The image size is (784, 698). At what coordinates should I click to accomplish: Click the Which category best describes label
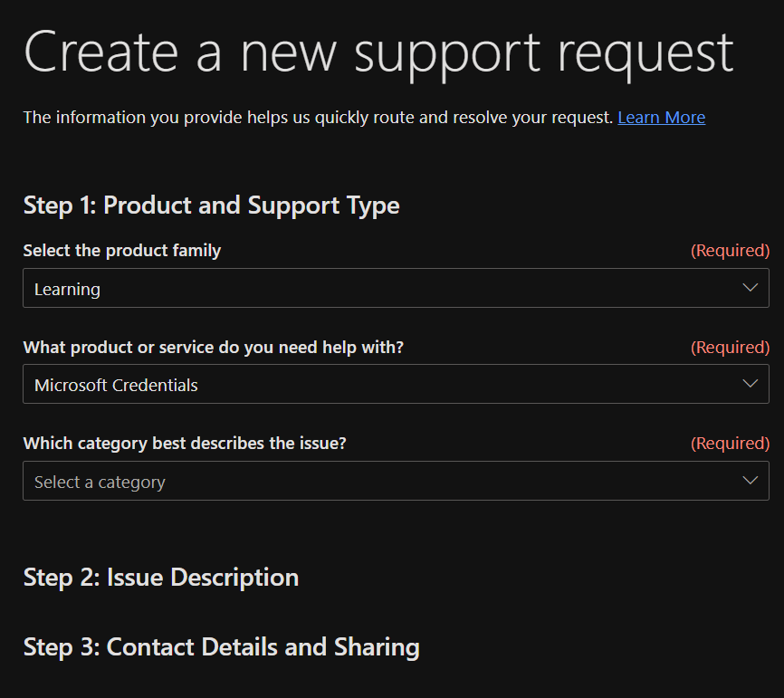pos(185,444)
